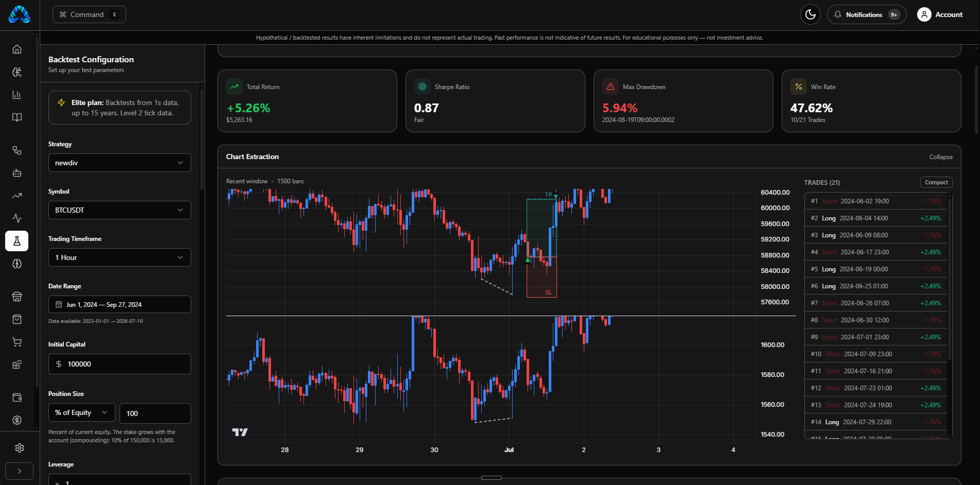Open Notifications with the bell button

click(x=867, y=14)
